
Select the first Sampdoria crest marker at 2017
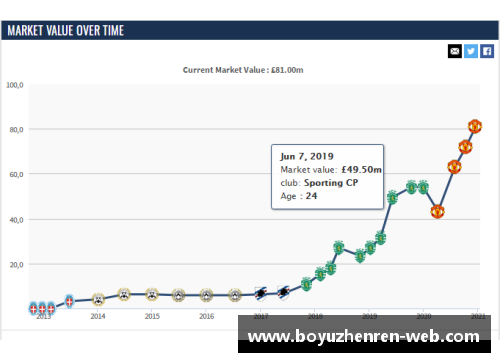(x=261, y=294)
